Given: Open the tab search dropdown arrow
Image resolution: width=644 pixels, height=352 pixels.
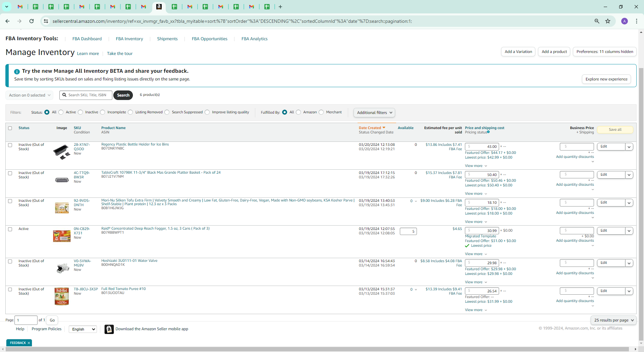Looking at the screenshot, I should pyautogui.click(x=7, y=7).
